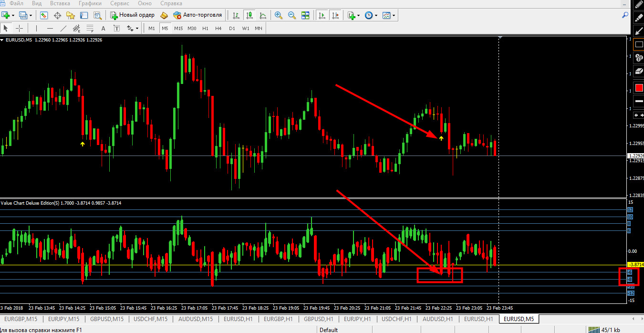Screen dimensions: 644x333
Task: Click the 45/1 kb connection status
Action: 604,330
